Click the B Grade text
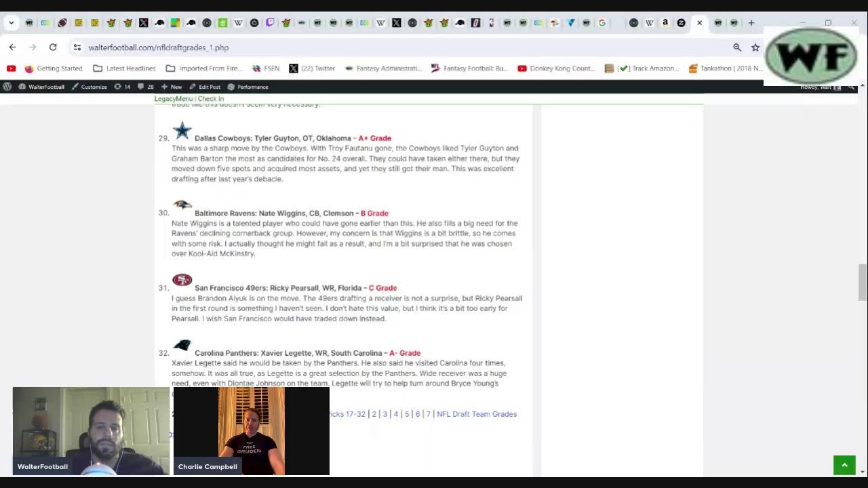Image resolution: width=868 pixels, height=488 pixels. 374,213
